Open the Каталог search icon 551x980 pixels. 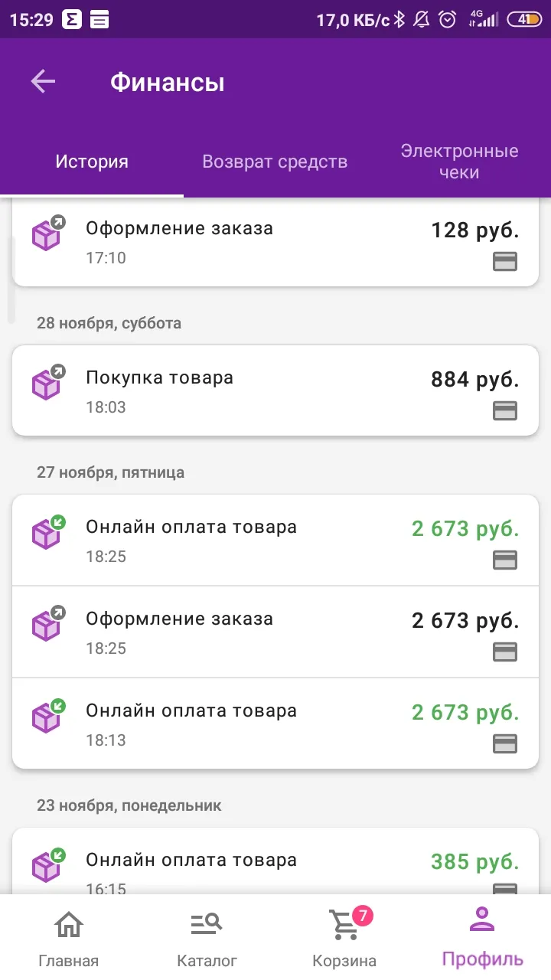coord(207,924)
